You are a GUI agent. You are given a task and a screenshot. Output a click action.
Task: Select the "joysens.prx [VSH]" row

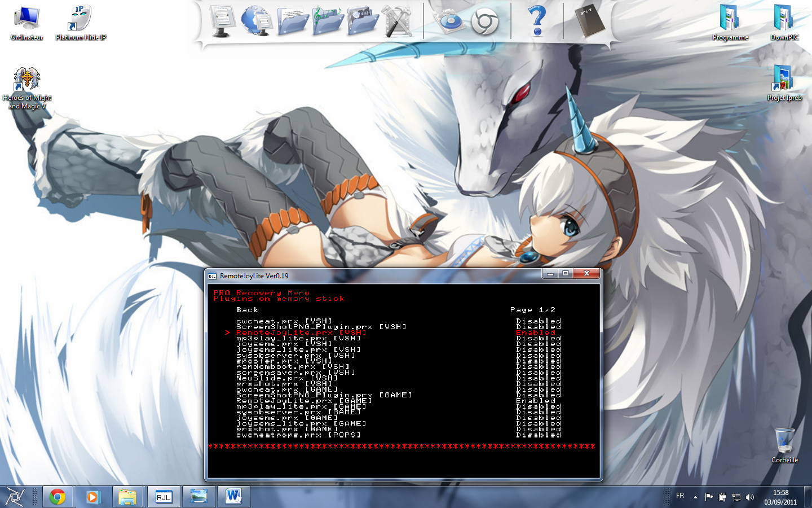tap(399, 344)
